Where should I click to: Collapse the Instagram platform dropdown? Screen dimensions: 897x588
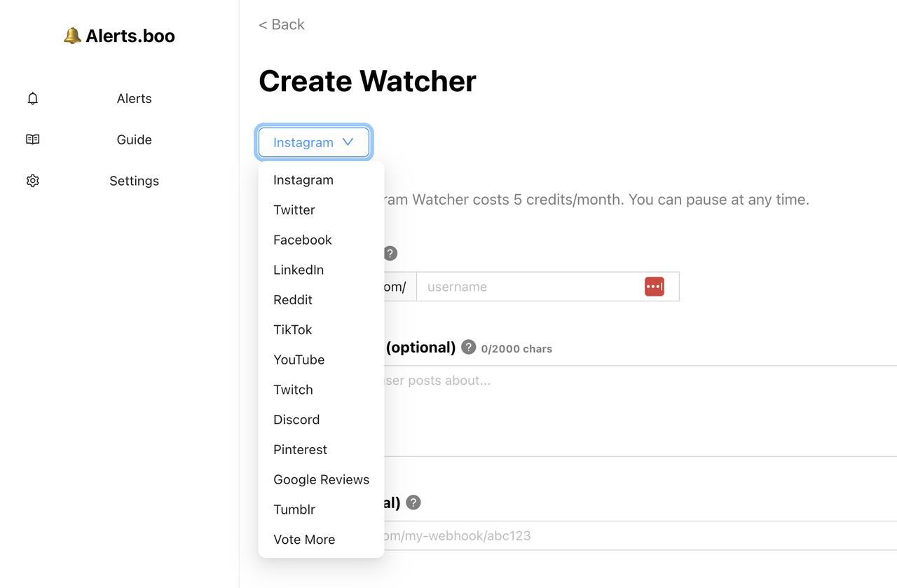pos(313,142)
